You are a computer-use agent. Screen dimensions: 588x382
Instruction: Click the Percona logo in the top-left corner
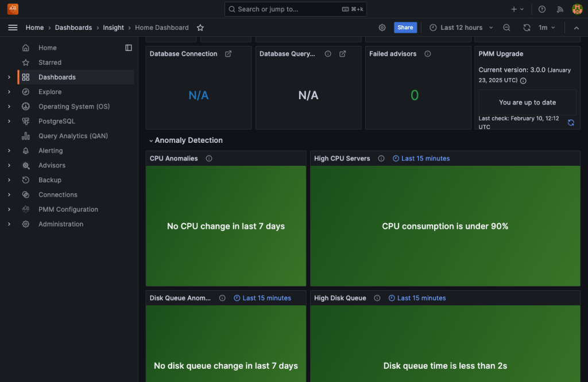pos(13,9)
